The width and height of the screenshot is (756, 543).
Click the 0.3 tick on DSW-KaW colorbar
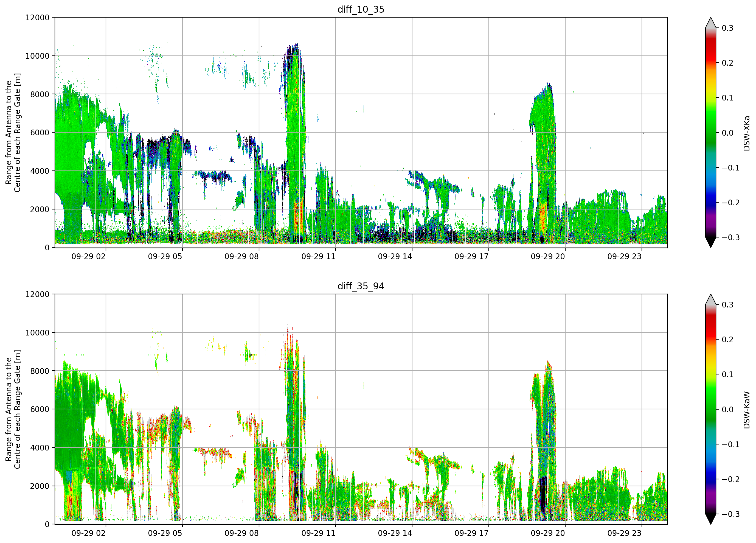coord(728,305)
